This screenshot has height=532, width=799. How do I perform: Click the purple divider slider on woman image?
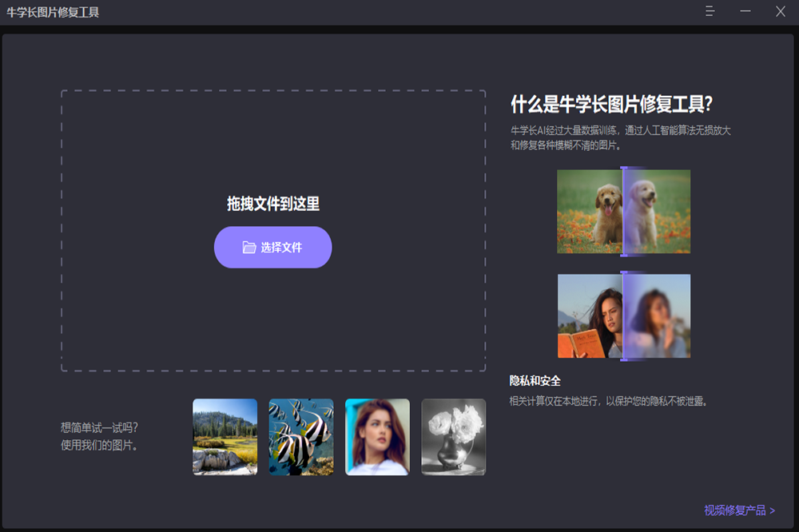[623, 316]
